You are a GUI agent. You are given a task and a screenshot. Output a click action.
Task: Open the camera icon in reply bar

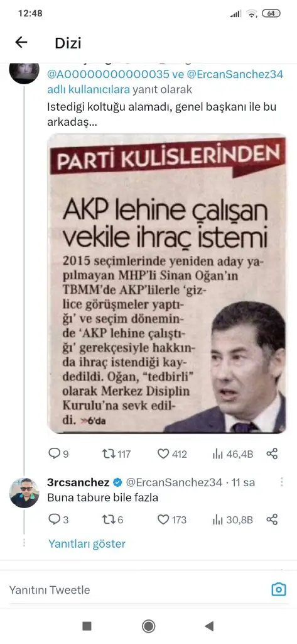click(x=279, y=590)
